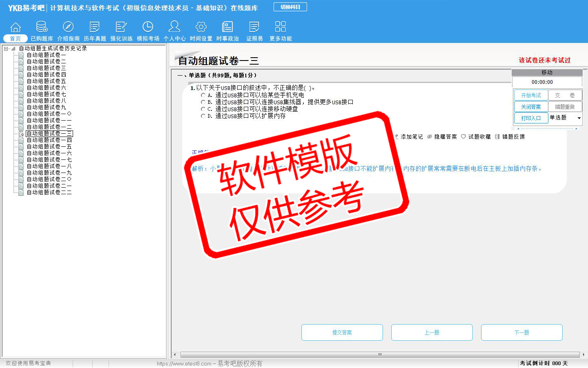Select 自动组题试卷六 in the tree

tap(46, 88)
